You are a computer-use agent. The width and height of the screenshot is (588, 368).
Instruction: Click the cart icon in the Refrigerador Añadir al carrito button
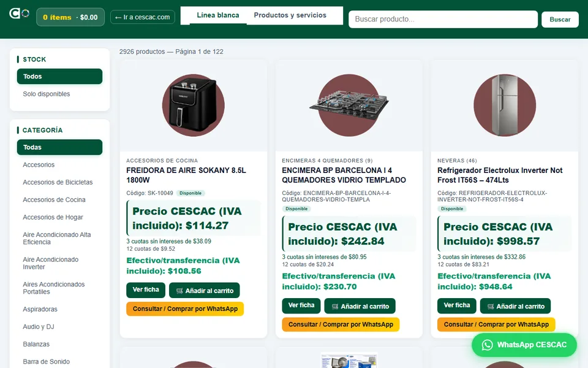[491, 307]
